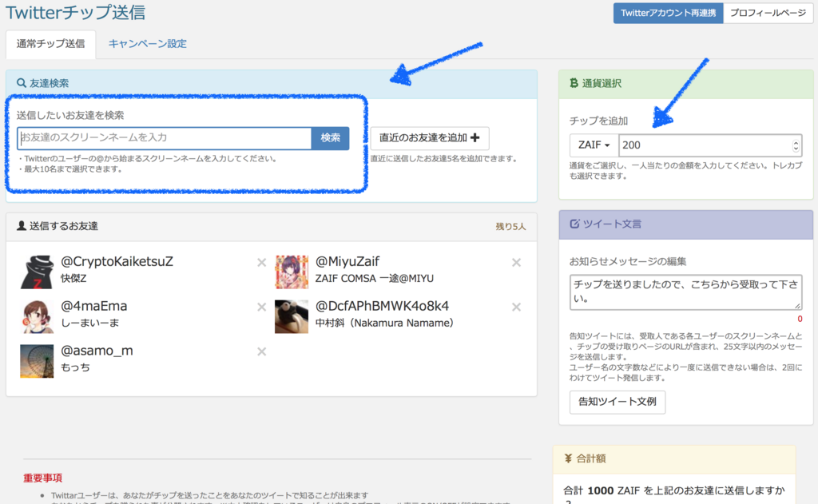This screenshot has height=504, width=818.
Task: Click the person icon beside 送信するお友達
Action: coord(22,225)
